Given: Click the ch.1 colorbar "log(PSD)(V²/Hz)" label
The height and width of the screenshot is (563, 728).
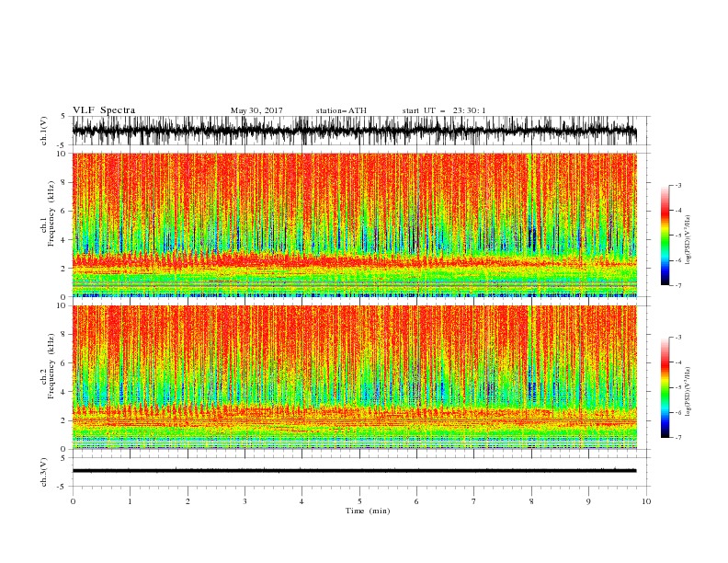Looking at the screenshot, I should click(x=688, y=240).
